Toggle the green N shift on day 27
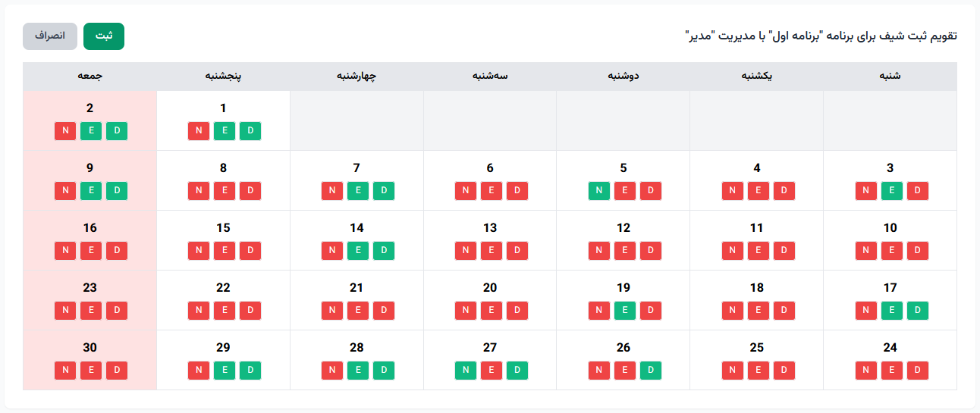This screenshot has height=413, width=980. [x=466, y=371]
